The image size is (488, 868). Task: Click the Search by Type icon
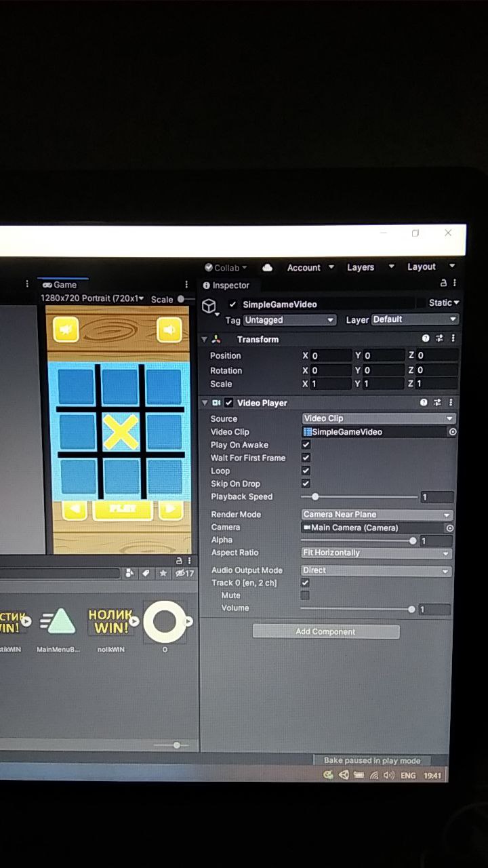pos(130,573)
